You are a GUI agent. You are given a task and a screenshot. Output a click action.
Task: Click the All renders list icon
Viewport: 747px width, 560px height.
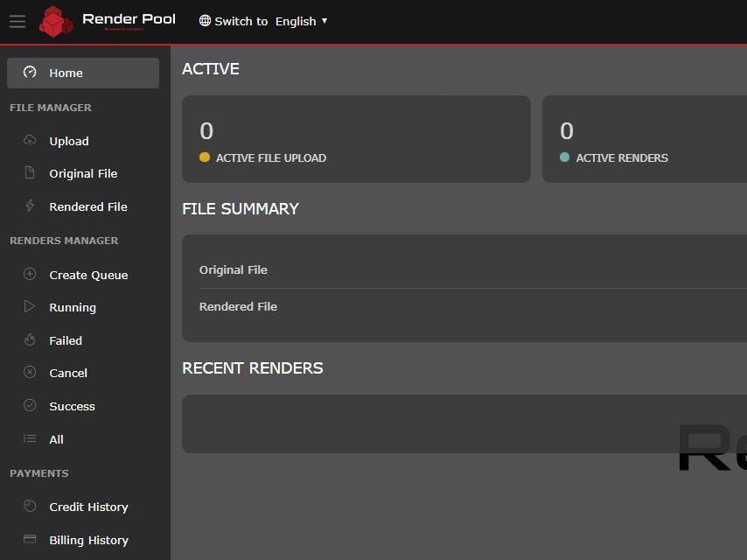[29, 439]
